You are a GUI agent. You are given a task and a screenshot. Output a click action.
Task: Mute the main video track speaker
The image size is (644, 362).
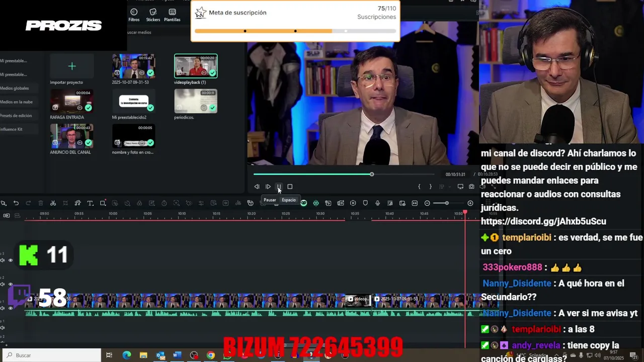pyautogui.click(x=3, y=308)
